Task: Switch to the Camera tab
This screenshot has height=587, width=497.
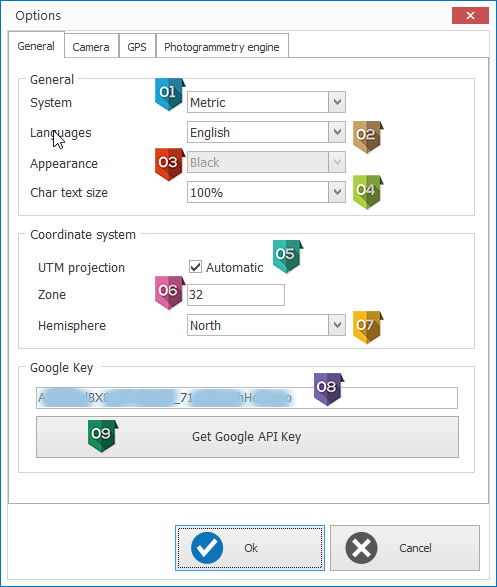Action: pos(91,46)
